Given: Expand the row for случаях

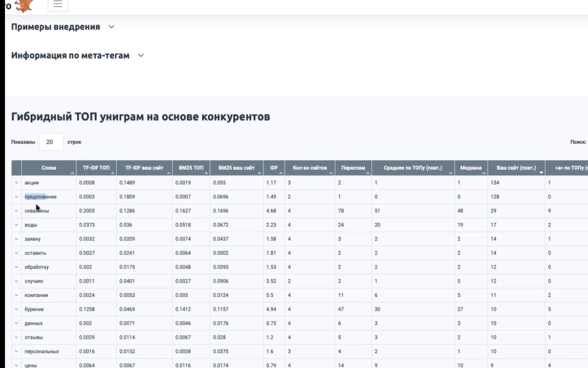Looking at the screenshot, I should point(16,281).
